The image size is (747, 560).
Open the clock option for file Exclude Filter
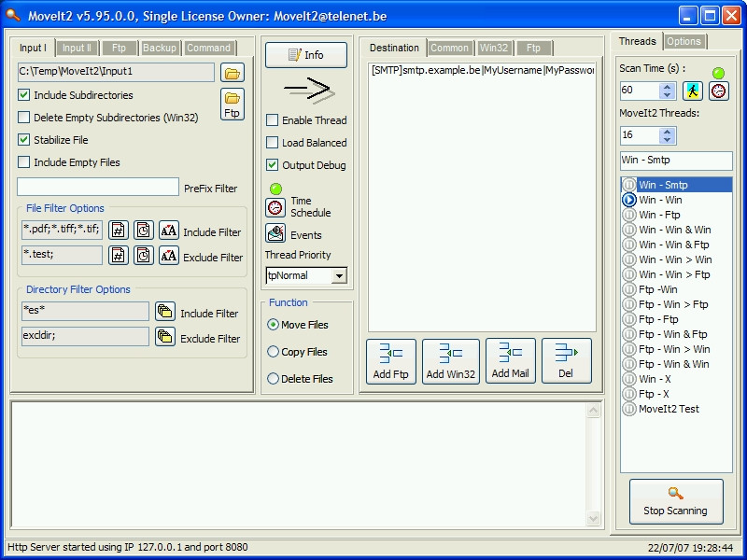tap(144, 255)
